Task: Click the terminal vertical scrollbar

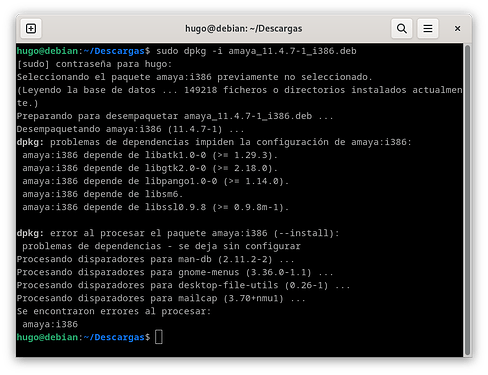Action: [x=467, y=200]
